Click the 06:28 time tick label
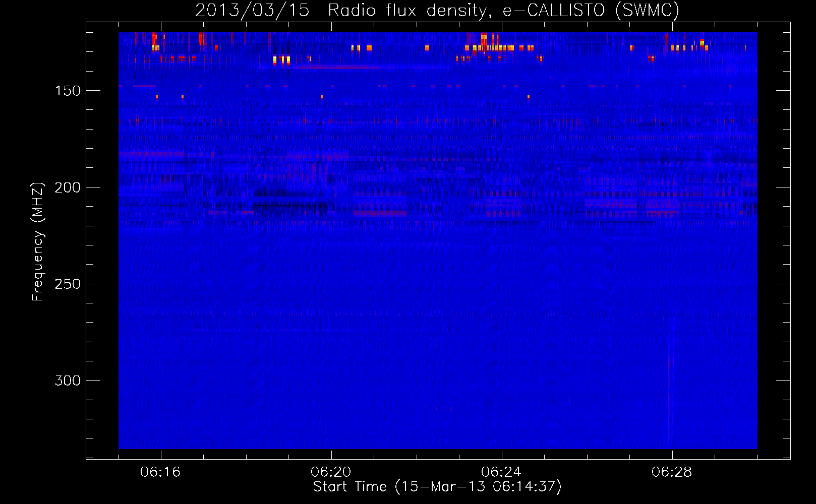 [672, 472]
